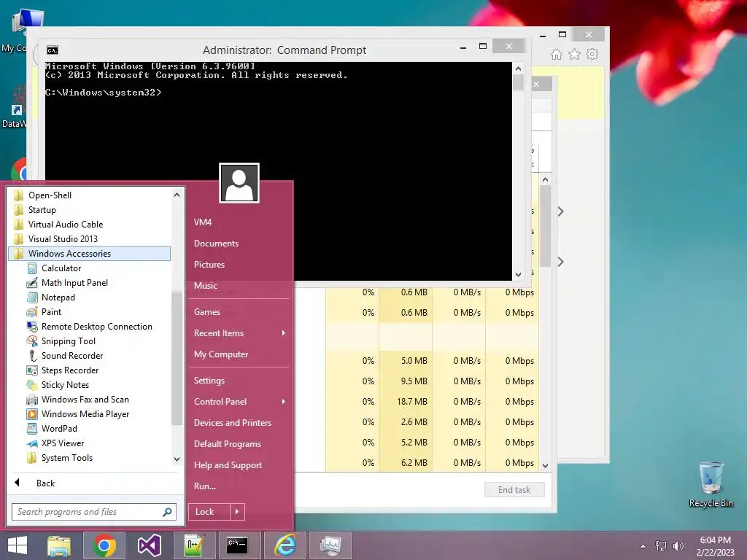Open Internet Explorer tools gear

[592, 54]
